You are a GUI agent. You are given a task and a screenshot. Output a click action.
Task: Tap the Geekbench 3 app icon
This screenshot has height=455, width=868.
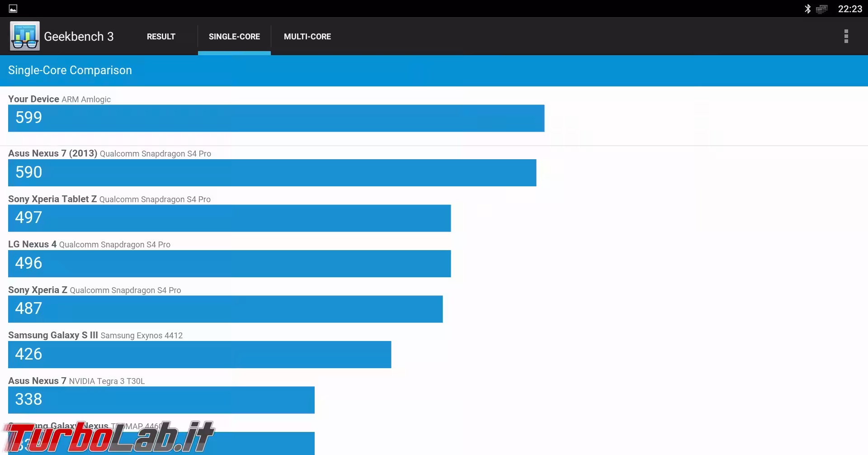[x=25, y=36]
